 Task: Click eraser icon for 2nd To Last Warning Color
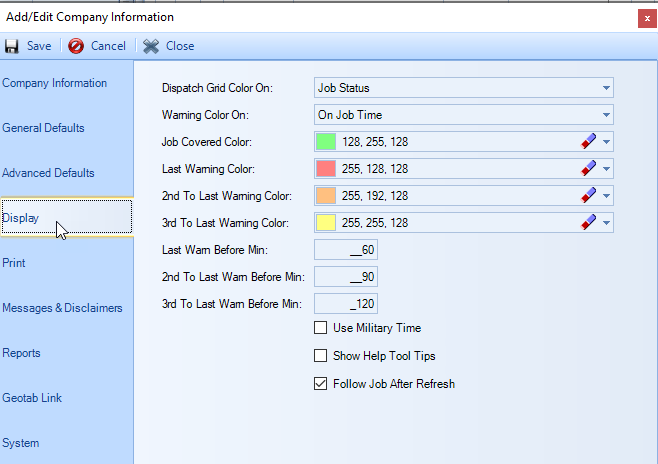coord(588,196)
